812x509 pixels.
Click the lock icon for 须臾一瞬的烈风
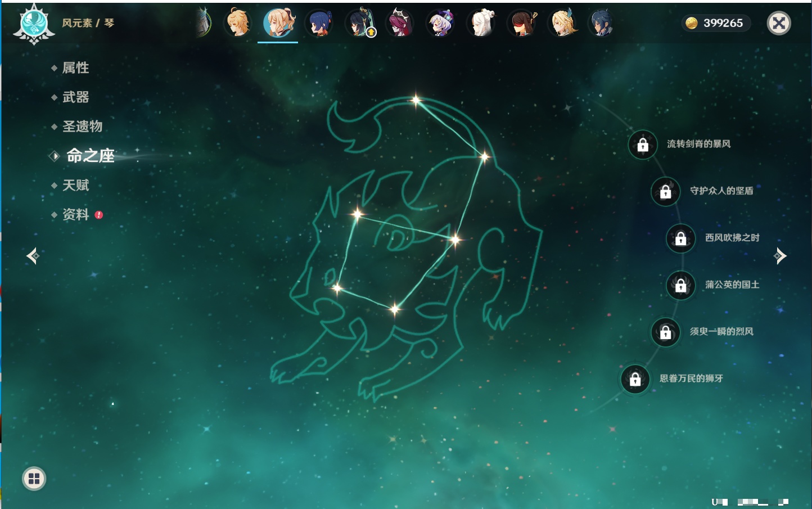pos(665,332)
